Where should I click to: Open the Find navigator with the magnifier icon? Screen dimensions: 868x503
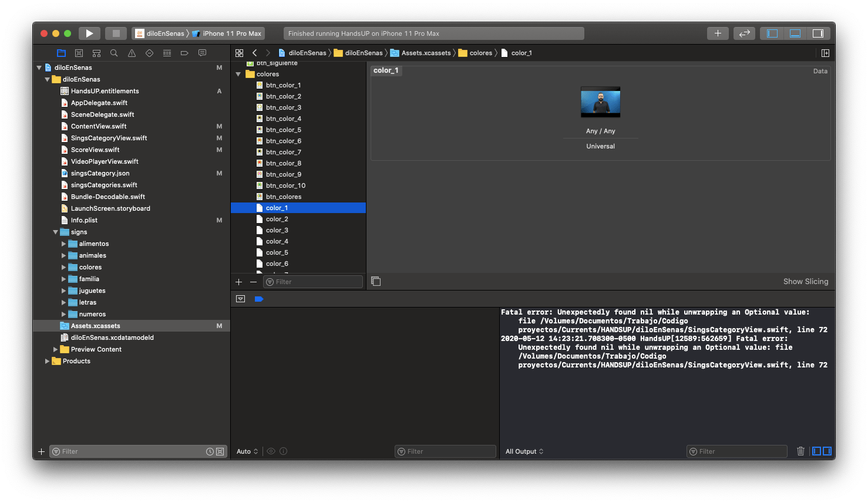114,53
